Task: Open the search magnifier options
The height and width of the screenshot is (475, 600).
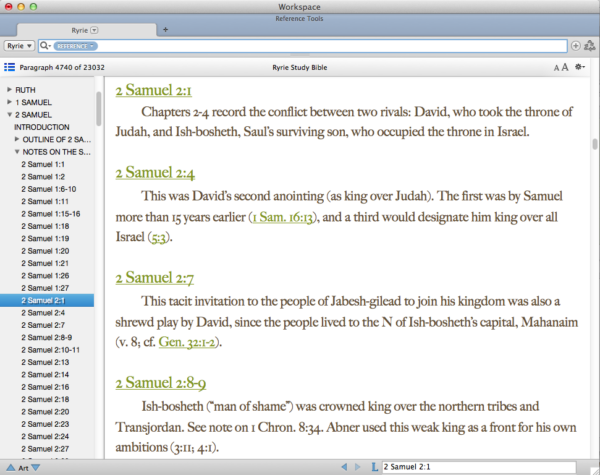Action: tap(45, 46)
